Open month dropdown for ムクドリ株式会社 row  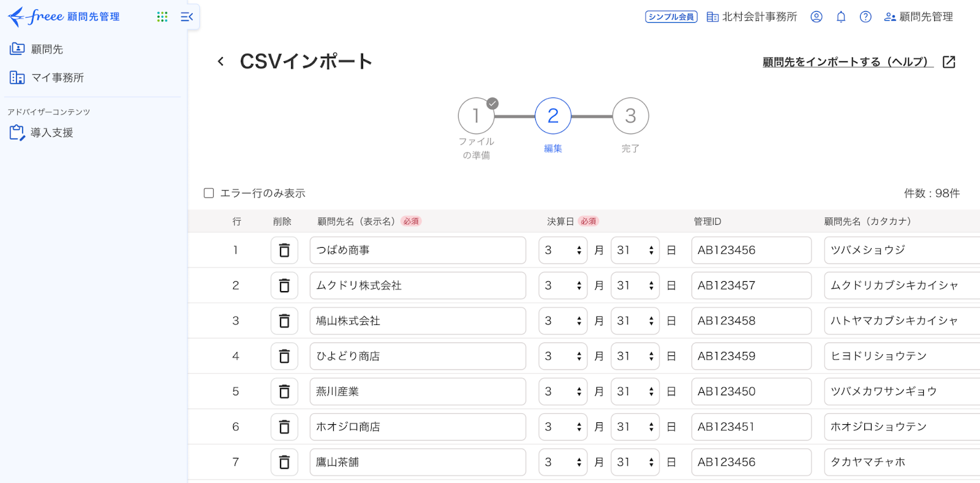tap(563, 286)
